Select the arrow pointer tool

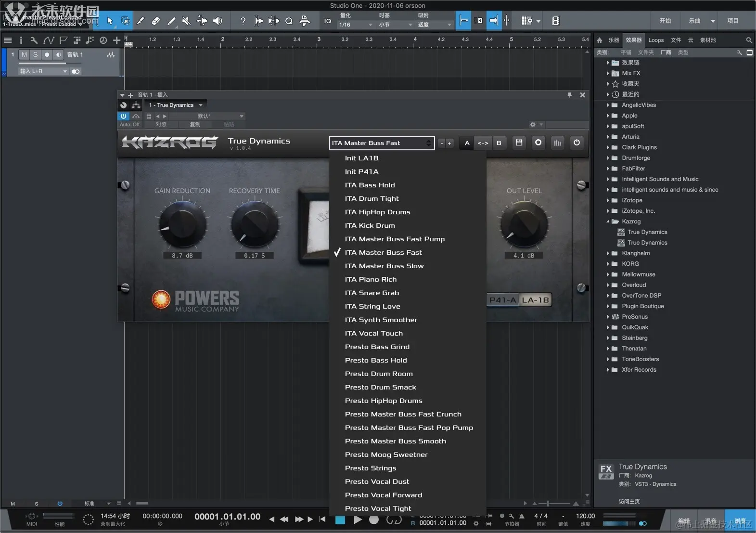(x=110, y=21)
